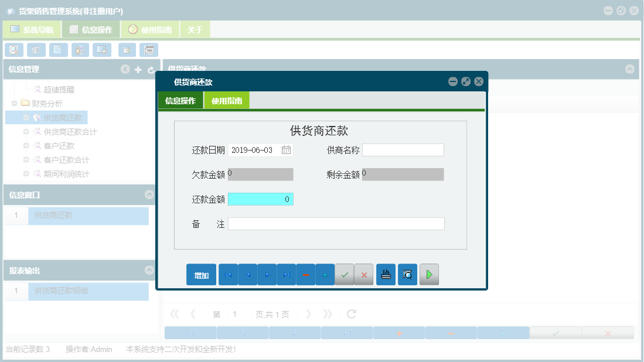This screenshot has height=362, width=644.
Task: Delete current record with red minus icon
Action: click(306, 274)
